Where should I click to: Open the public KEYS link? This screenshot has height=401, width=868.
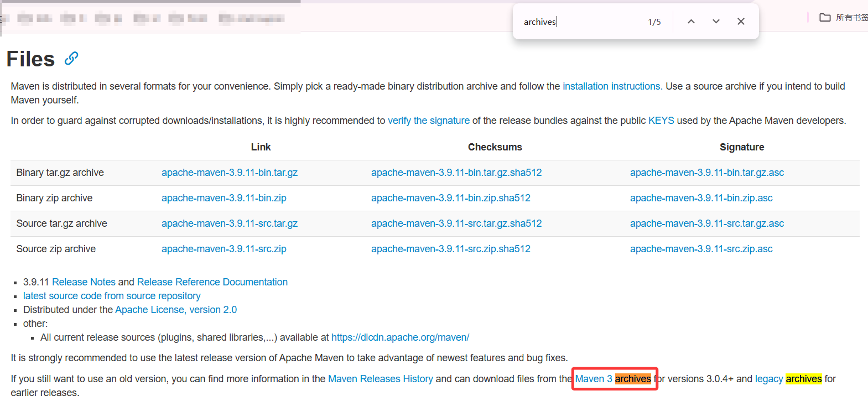tap(661, 121)
